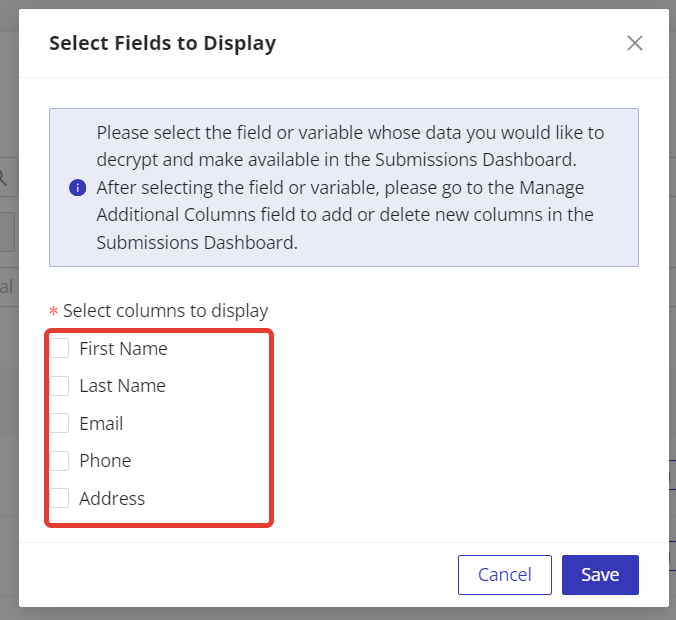Click the info notice paragraph text
The image size is (676, 620).
[350, 187]
